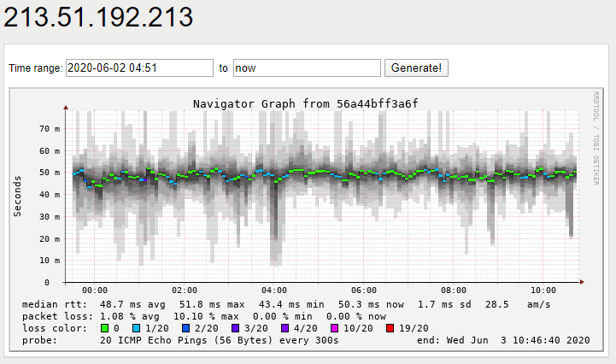Click the 'Navigator Graph from 56a44bff3a6f' title
Viewport: 616px width, 364px height.
[x=305, y=103]
